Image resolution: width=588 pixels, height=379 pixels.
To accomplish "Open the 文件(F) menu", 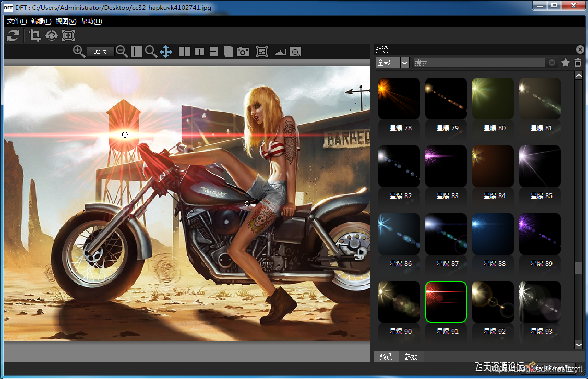I will (x=17, y=21).
